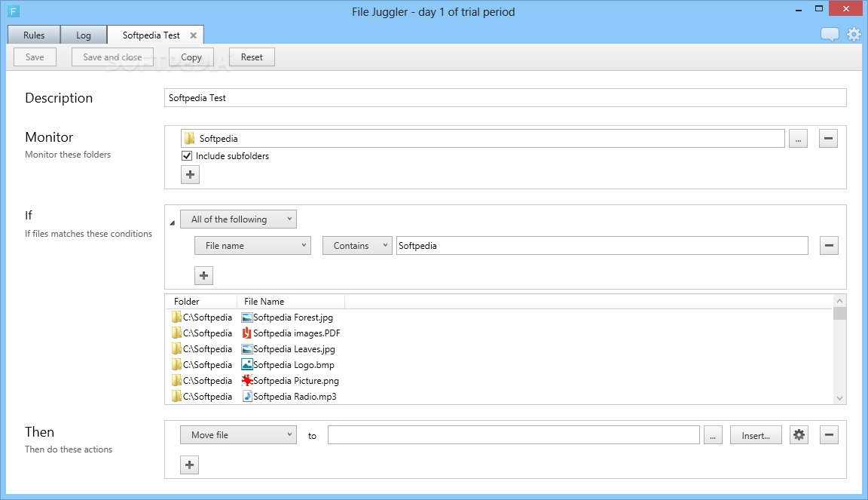Click the music icon of Softpedia Radio.mp3
868x500 pixels.
247,397
